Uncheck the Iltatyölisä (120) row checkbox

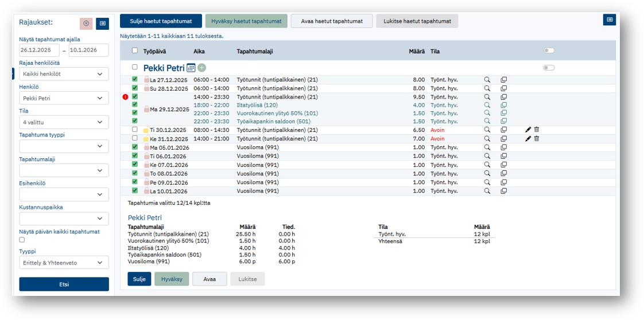(x=135, y=104)
